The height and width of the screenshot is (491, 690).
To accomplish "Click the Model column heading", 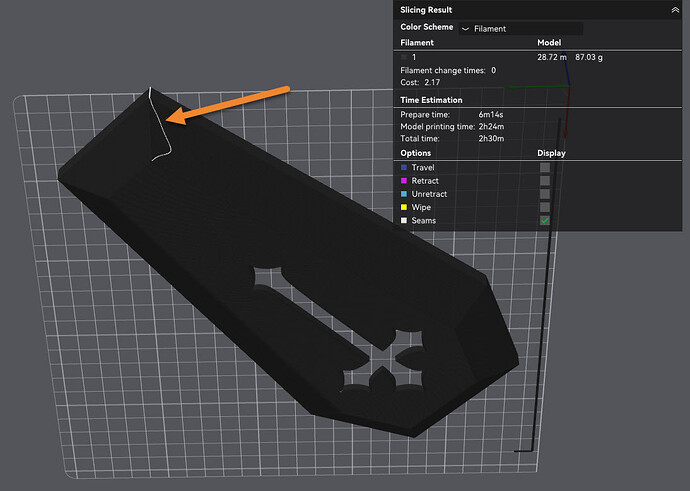I will click(x=549, y=43).
